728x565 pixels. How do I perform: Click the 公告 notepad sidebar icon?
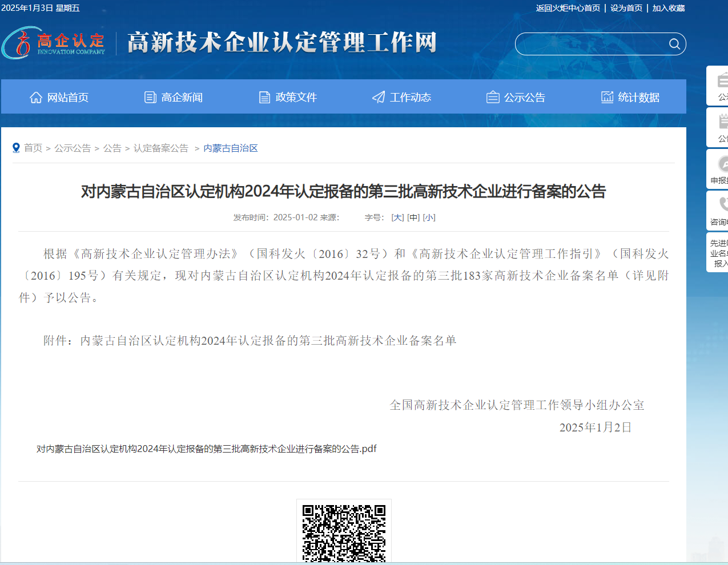click(x=722, y=122)
